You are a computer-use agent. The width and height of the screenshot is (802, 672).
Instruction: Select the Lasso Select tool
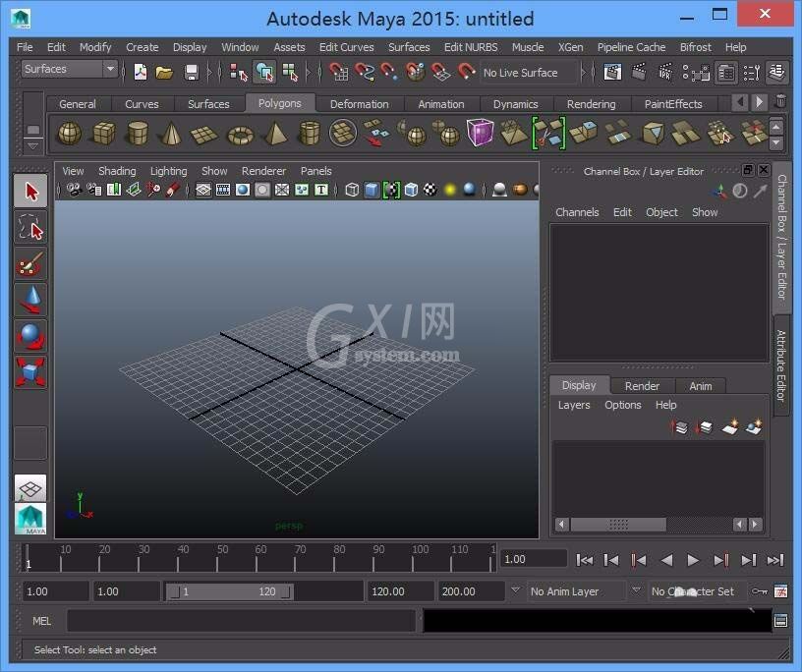pyautogui.click(x=30, y=228)
